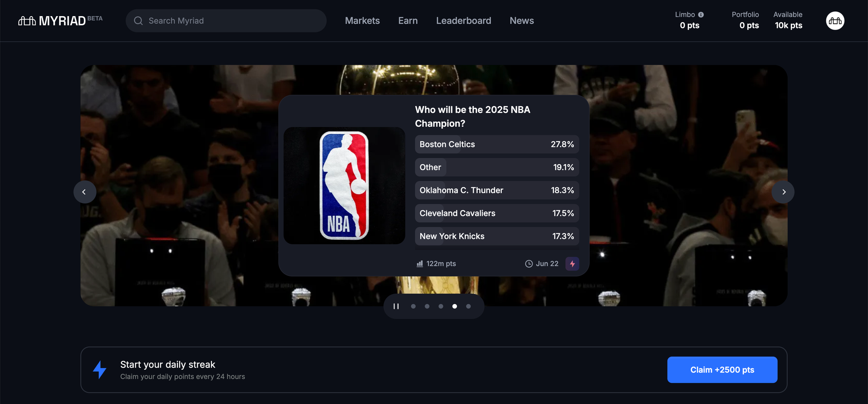Focus the Search Myriad field
Viewport: 868px width, 404px height.
(226, 21)
